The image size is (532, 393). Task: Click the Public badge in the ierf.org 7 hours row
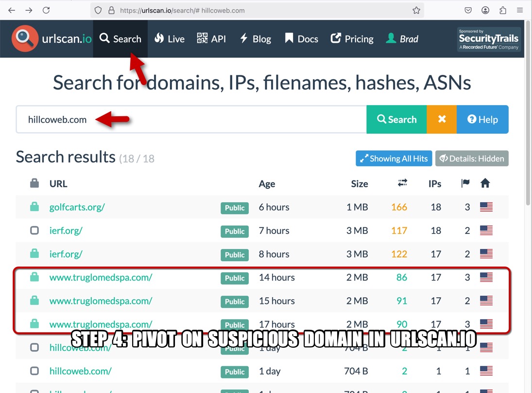[235, 232]
